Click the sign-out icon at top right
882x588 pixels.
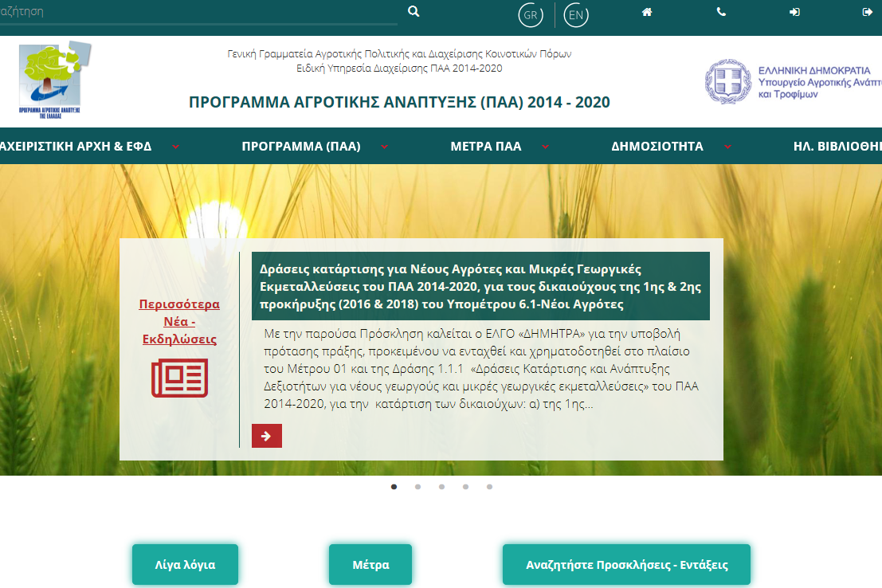868,12
